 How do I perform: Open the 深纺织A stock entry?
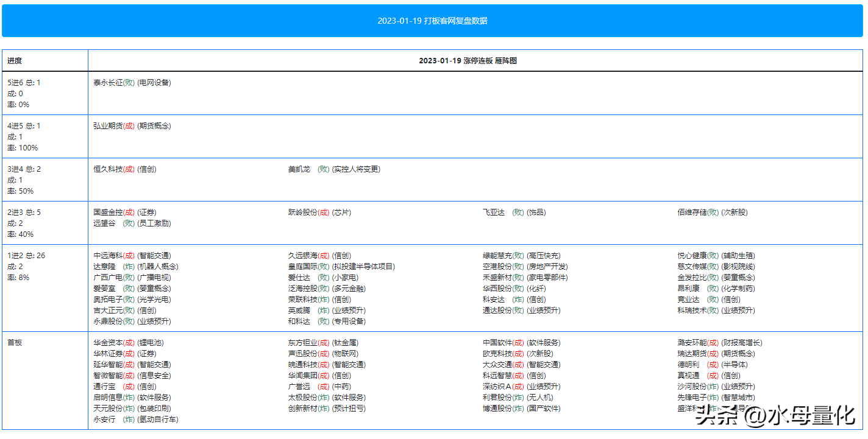[x=496, y=387]
